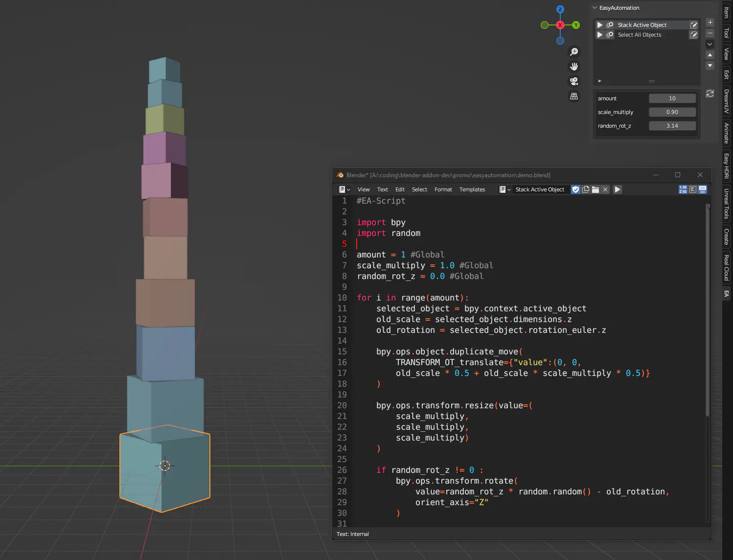Open the Format menu
This screenshot has height=560, width=733.
point(443,189)
